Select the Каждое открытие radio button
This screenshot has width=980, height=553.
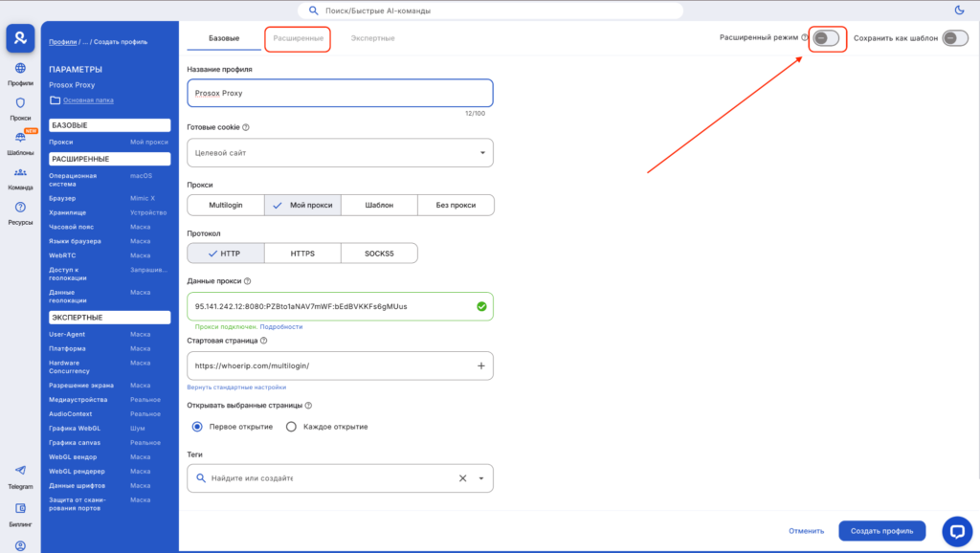tap(292, 427)
